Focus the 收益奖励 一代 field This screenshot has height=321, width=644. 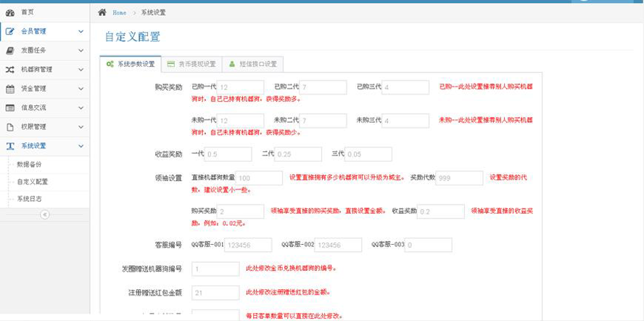[228, 154]
